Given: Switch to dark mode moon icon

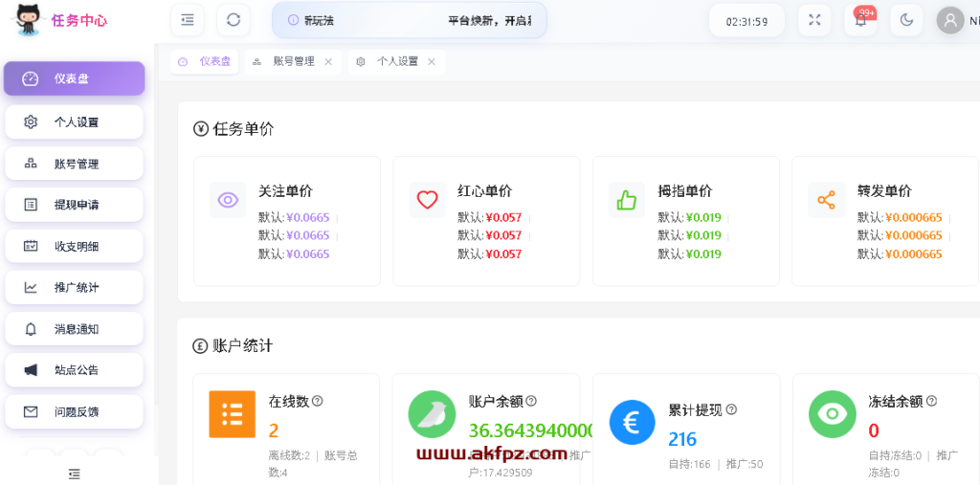Looking at the screenshot, I should (906, 20).
